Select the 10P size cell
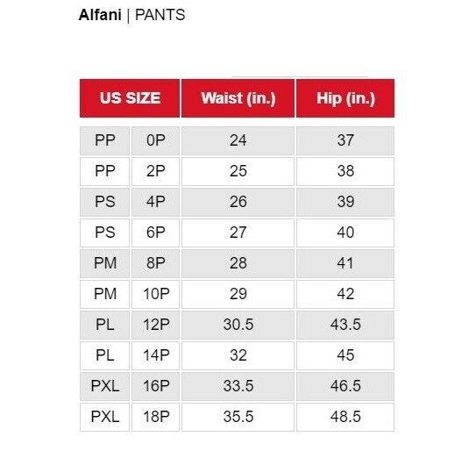This screenshot has height=451, width=476. point(156,294)
